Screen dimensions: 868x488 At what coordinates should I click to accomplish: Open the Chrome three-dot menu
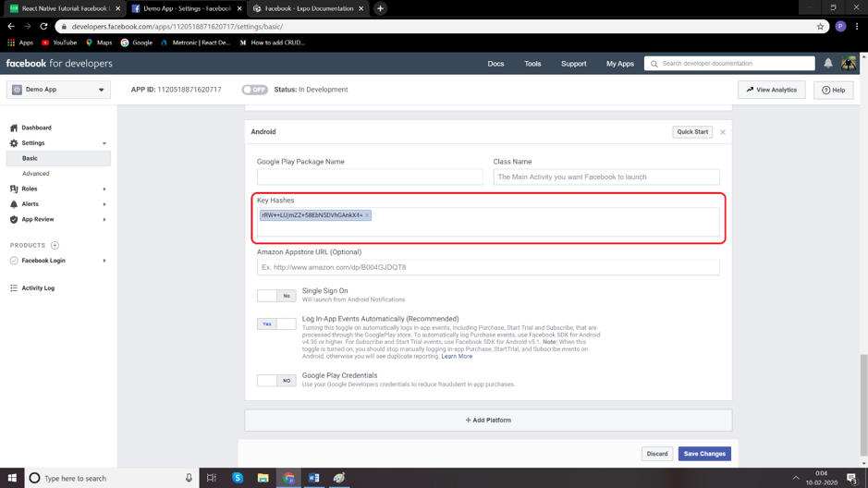(857, 26)
